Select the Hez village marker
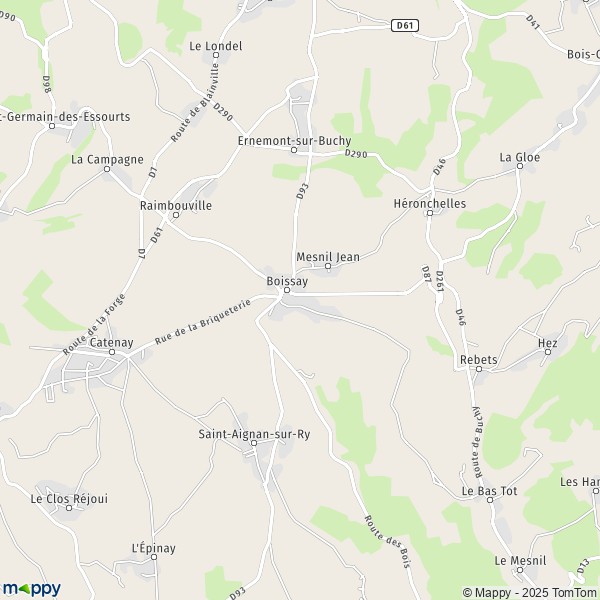This screenshot has width=600, height=600. (548, 352)
